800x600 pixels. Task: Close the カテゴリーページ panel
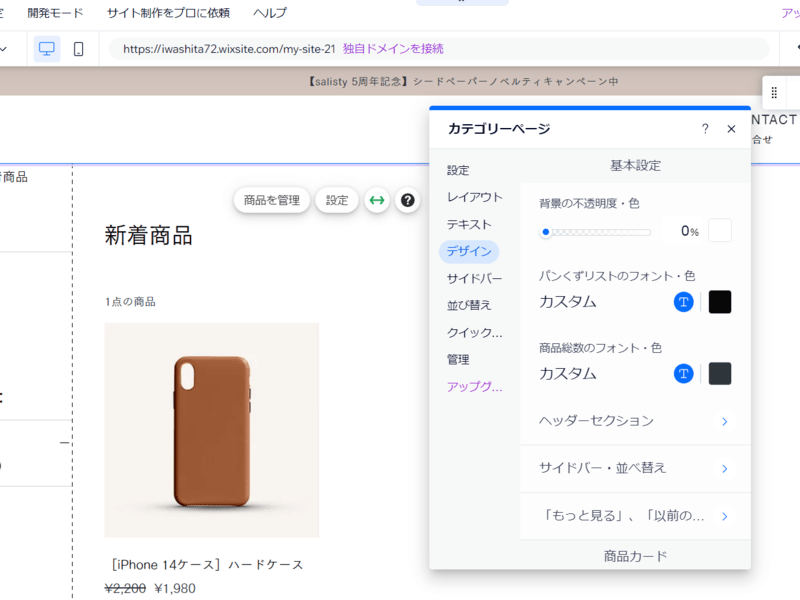tap(731, 129)
